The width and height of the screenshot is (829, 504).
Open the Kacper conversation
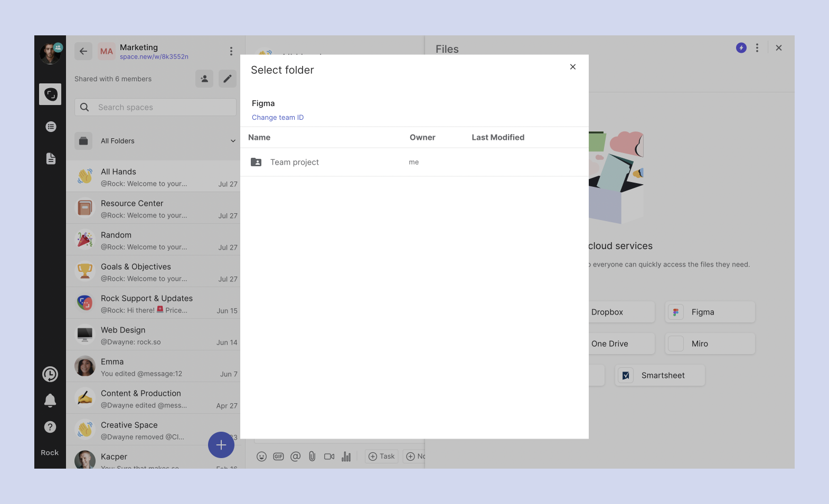pos(153,457)
